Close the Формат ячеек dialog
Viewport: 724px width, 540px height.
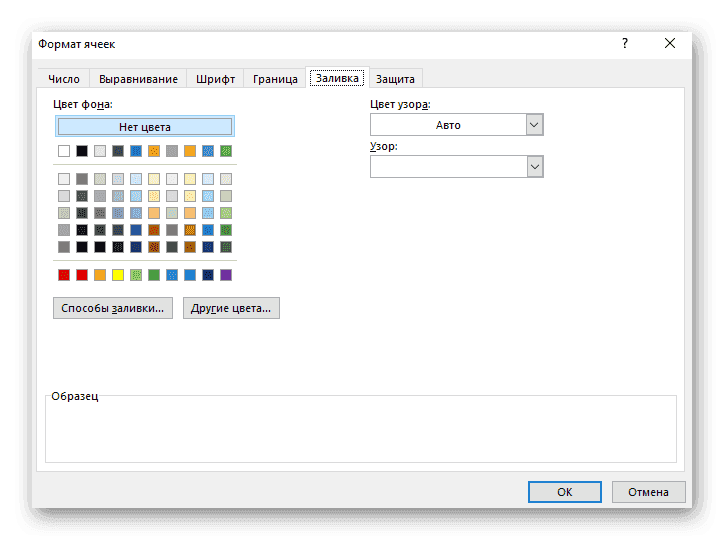pyautogui.click(x=669, y=43)
